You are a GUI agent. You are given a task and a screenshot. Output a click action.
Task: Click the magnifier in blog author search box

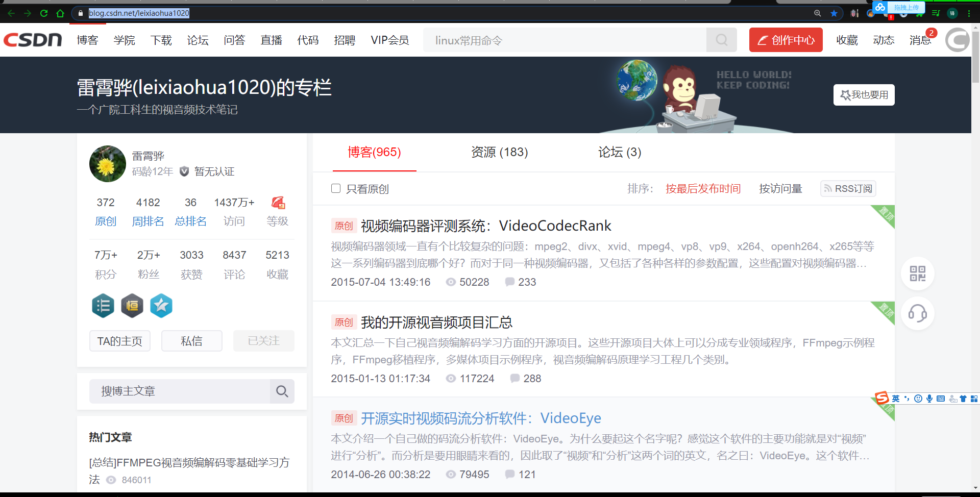pos(282,391)
